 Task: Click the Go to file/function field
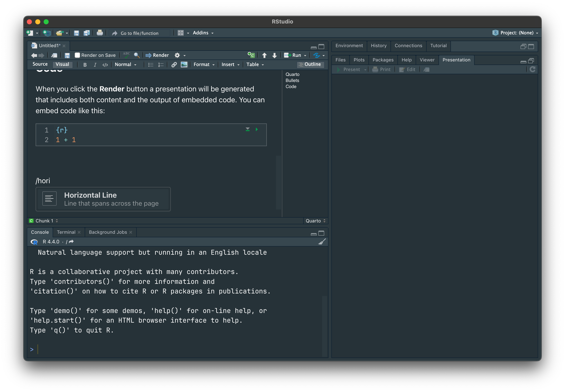(139, 33)
